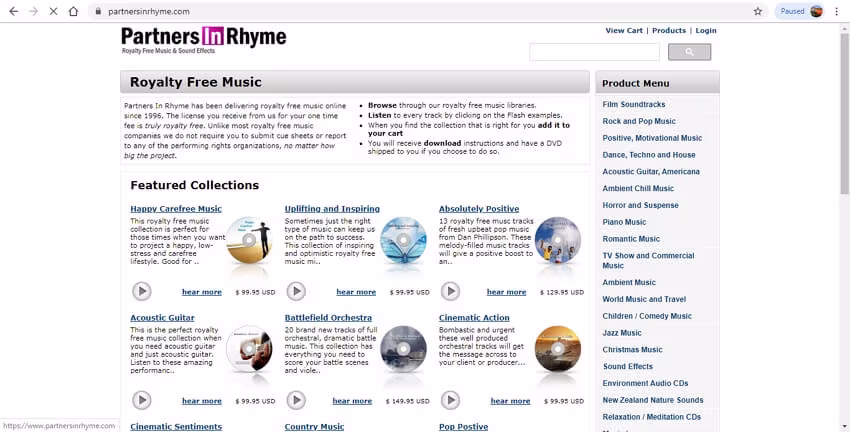Open Jazz Music category
Screen dimensions: 850x432
tap(622, 332)
